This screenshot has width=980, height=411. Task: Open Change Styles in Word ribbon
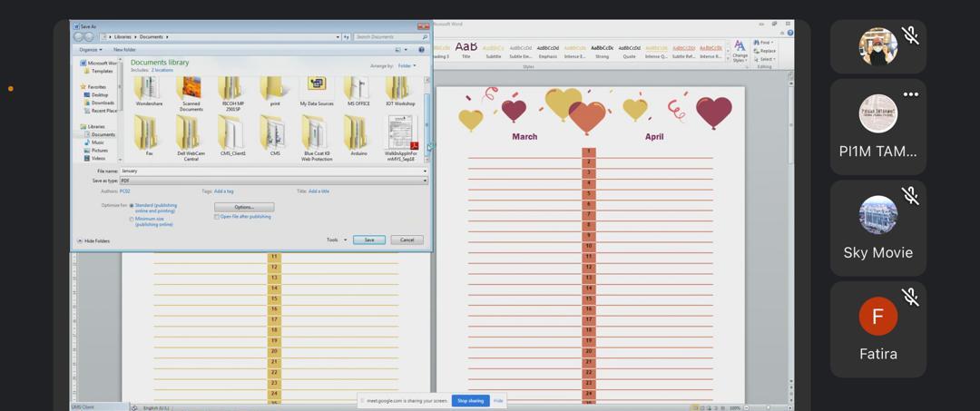[x=740, y=51]
